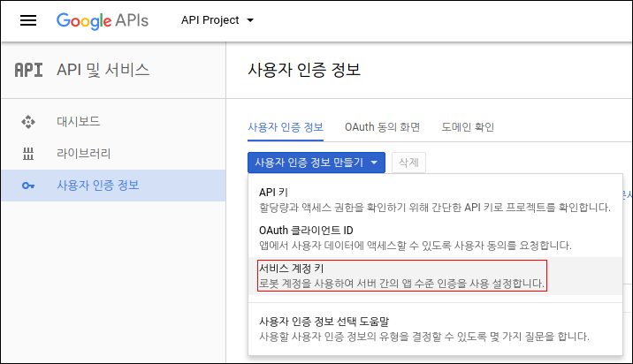Screen dimensions: 633x364
Task: Click the Google APIs logo
Action: point(103,20)
